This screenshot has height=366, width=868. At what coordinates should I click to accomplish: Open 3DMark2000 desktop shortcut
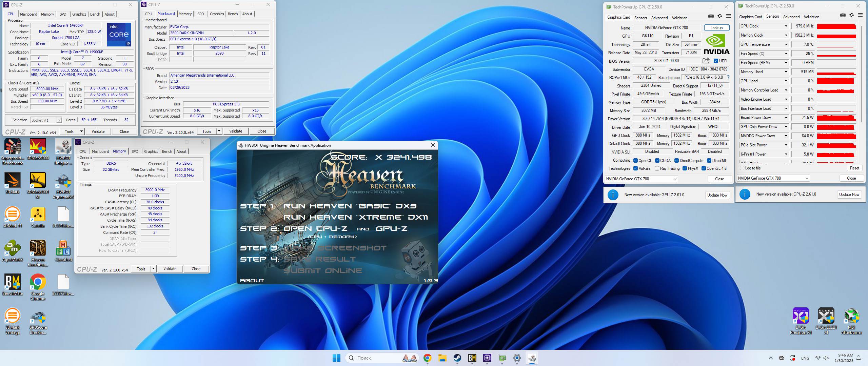(x=38, y=149)
